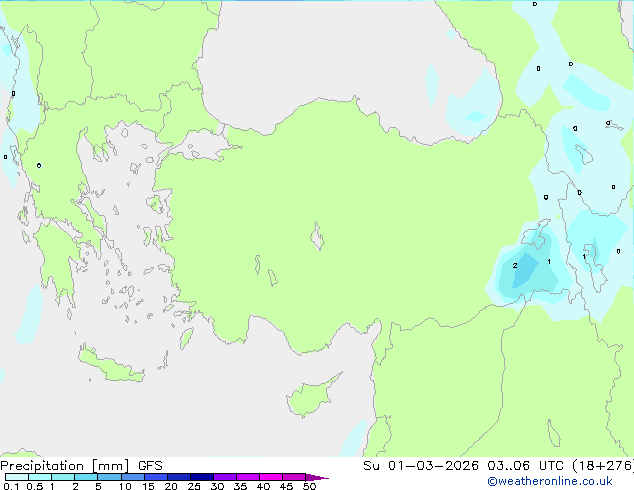634x490 pixels.
Task: Click the 30–35 mm purple legend swatch
Action: [225, 477]
